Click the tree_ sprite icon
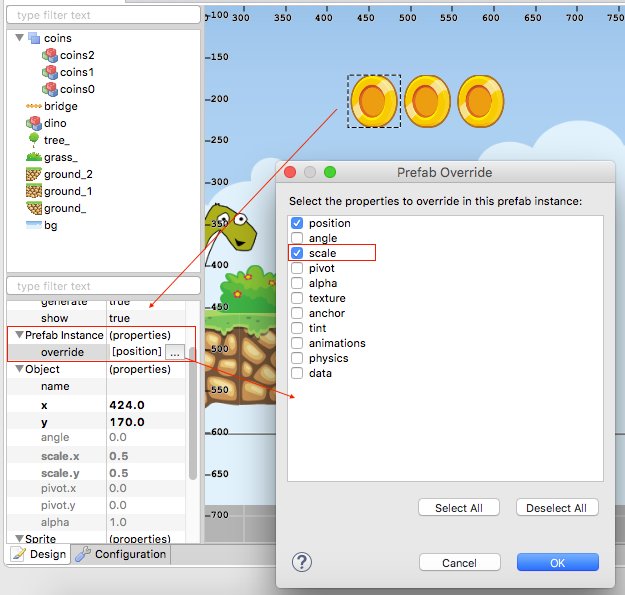 [x=34, y=140]
